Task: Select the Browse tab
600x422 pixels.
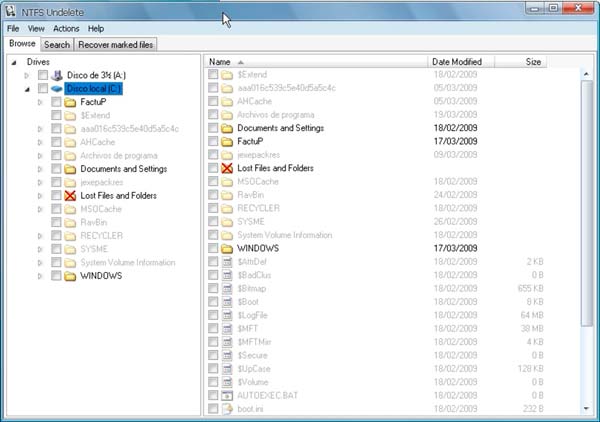Action: 22,44
